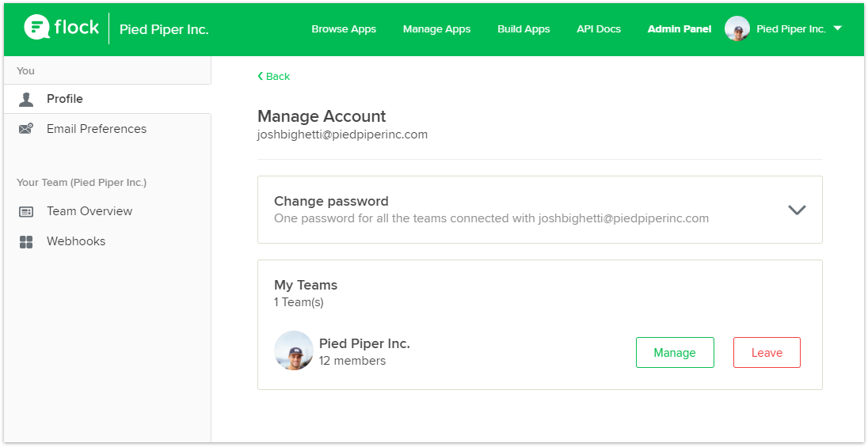Image resolution: width=868 pixels, height=447 pixels.
Task: Open Browse Apps in top navigation
Action: pyautogui.click(x=344, y=29)
